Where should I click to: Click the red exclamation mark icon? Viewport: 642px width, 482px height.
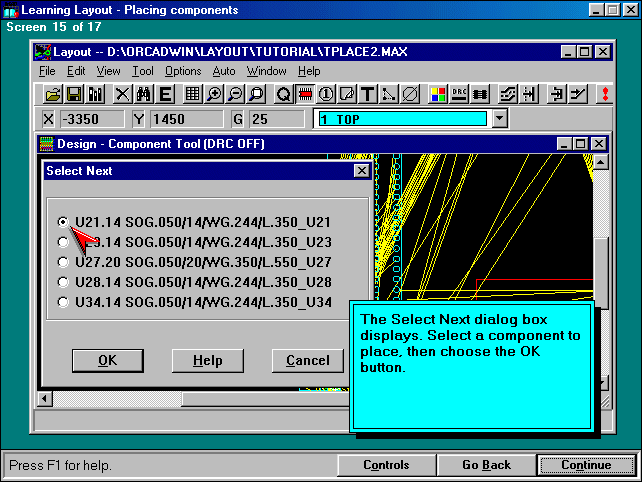(605, 94)
